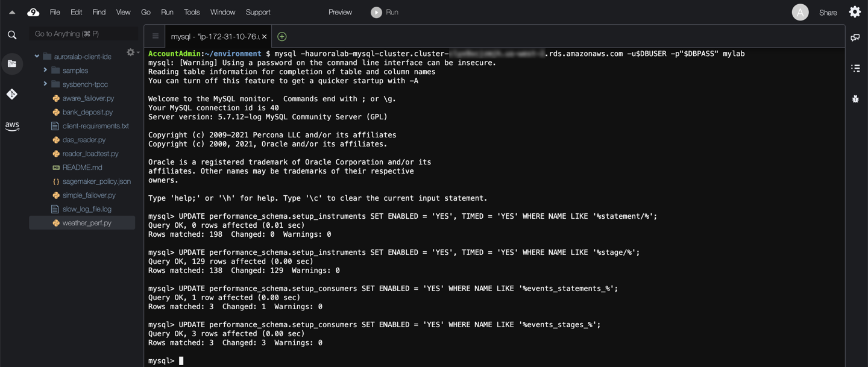Click the Share button

pos(828,13)
